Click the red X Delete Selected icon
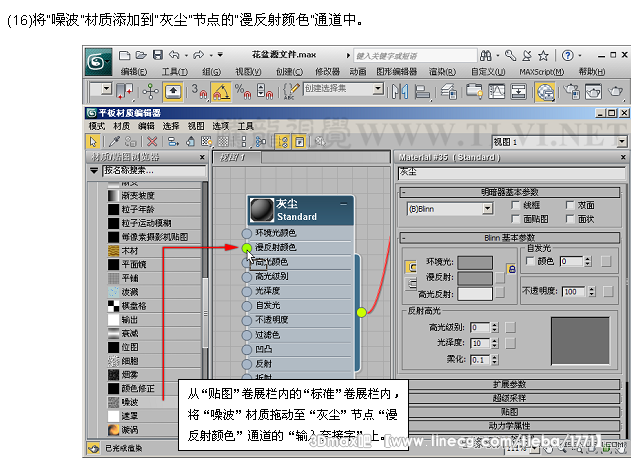631x458 pixels. 152,141
